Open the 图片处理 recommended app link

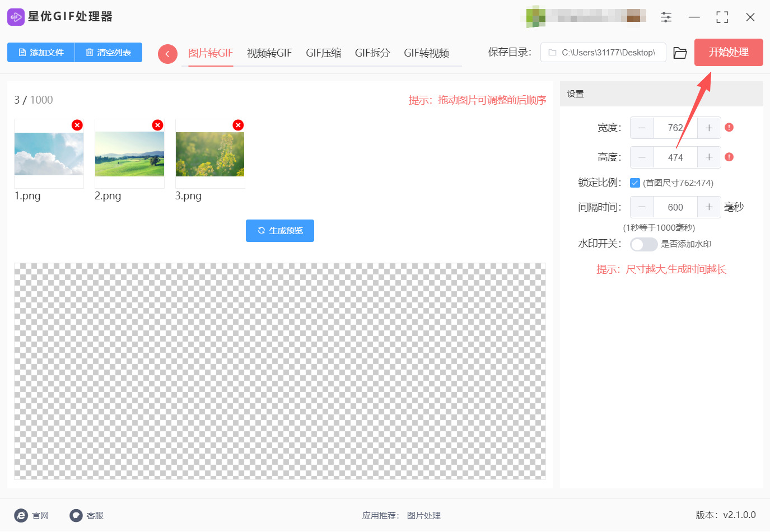point(424,516)
